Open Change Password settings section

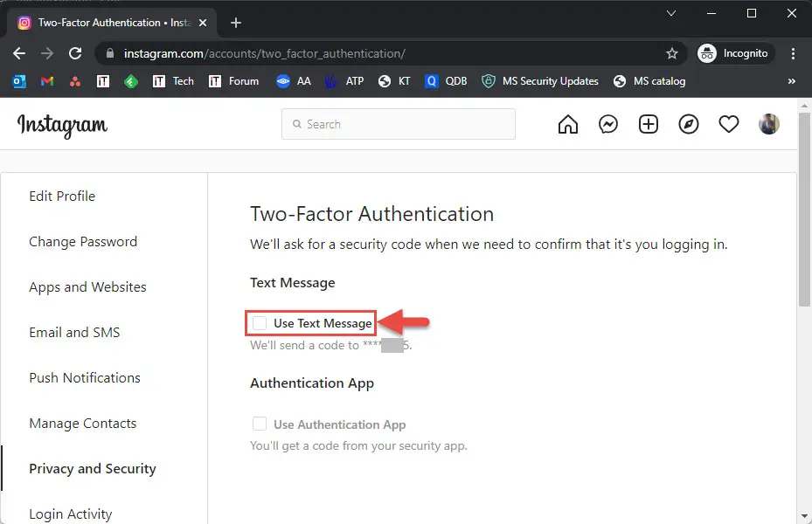click(x=83, y=242)
